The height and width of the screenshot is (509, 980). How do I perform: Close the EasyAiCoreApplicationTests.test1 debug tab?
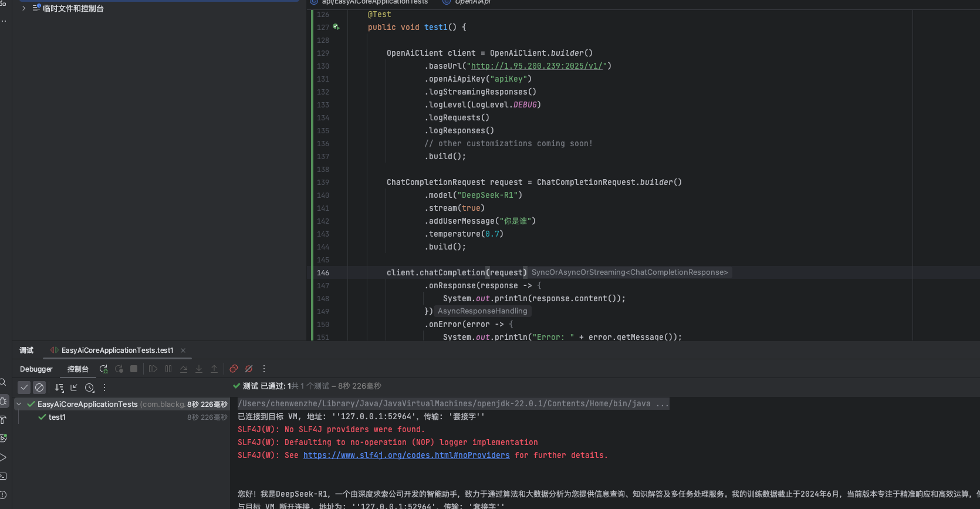point(183,350)
